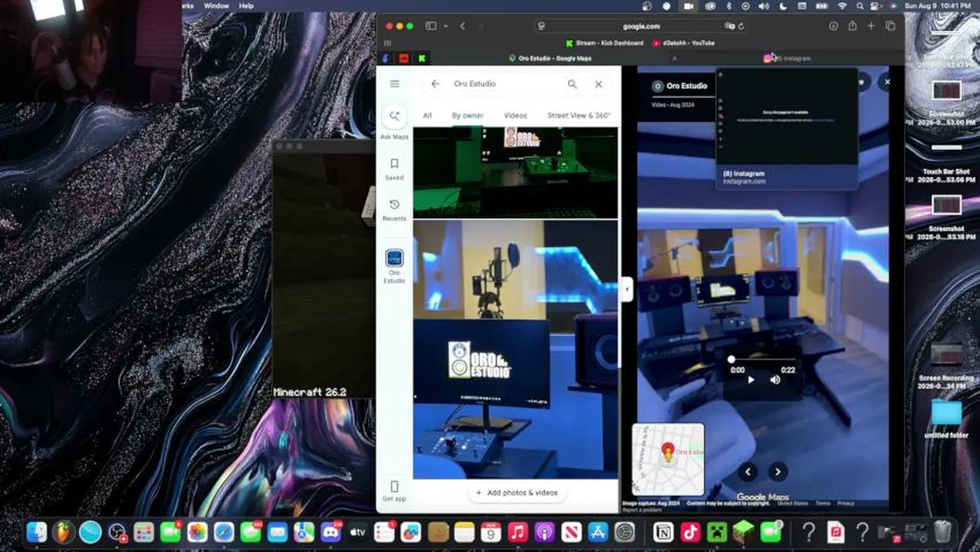Open TikTok from the Dock
Viewport: 980px width, 552px height.
690,531
